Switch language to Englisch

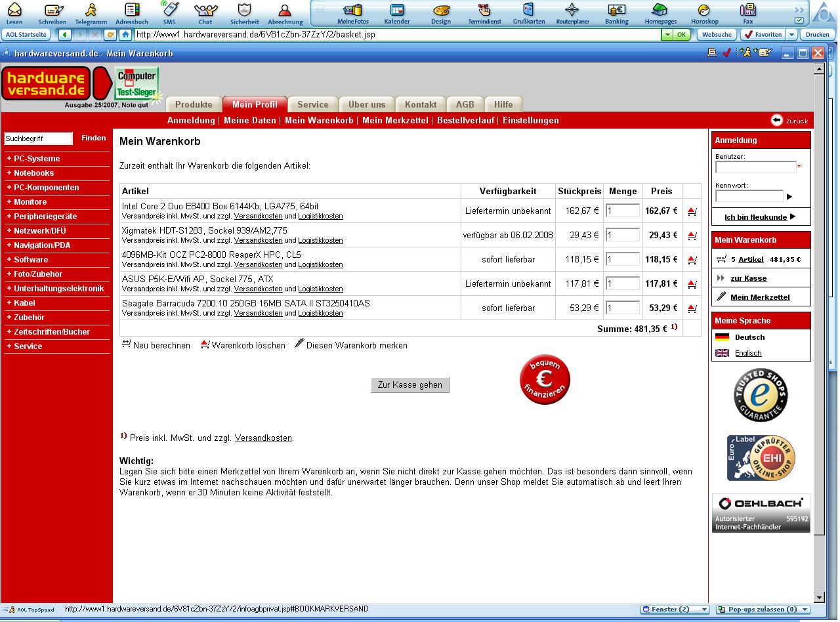(x=748, y=353)
